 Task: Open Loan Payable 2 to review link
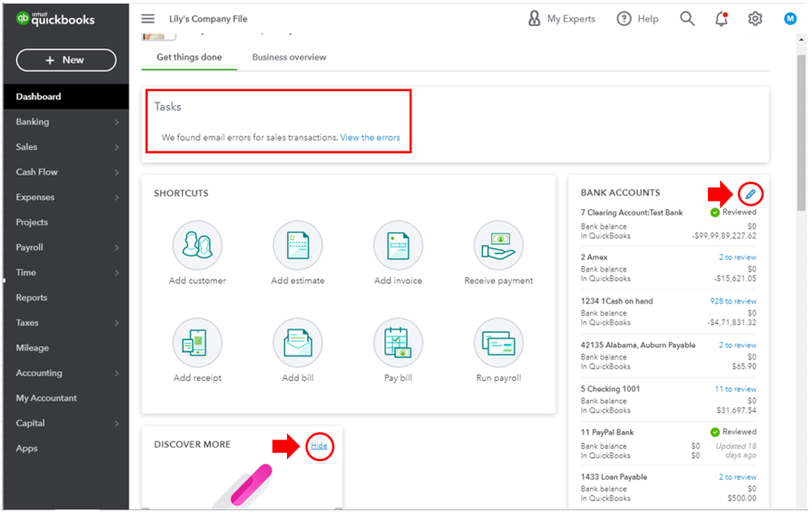(737, 477)
